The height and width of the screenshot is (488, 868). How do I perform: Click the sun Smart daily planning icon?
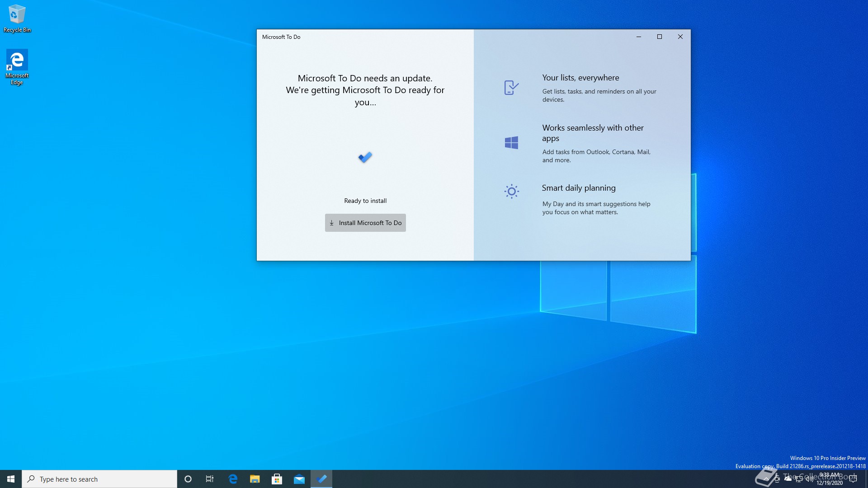point(511,192)
